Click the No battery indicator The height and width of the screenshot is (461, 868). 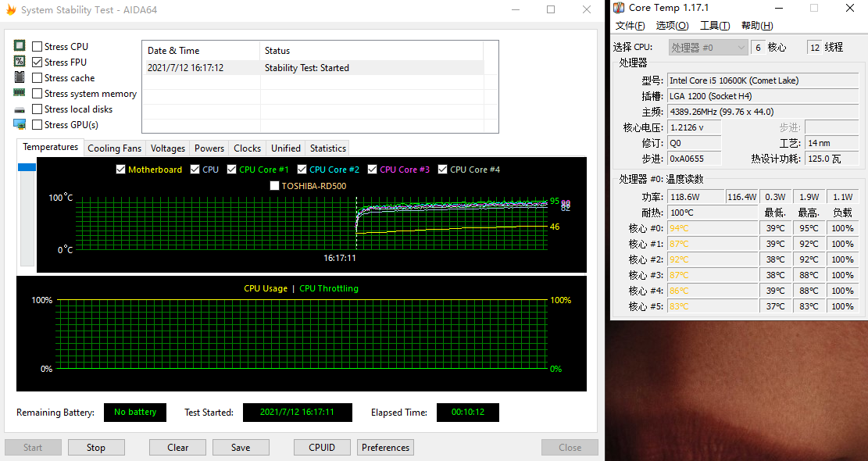pos(135,412)
